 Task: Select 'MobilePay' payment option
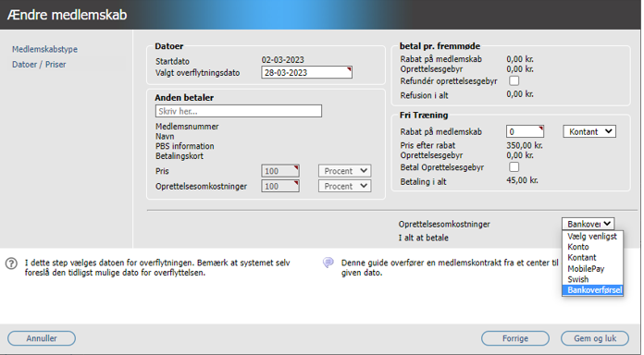point(592,269)
